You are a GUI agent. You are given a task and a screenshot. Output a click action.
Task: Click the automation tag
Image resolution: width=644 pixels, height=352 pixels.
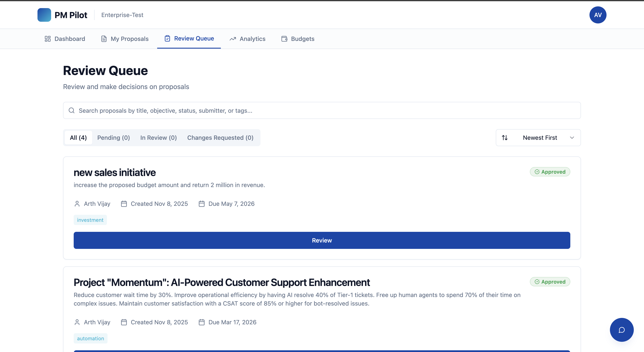[90, 338]
